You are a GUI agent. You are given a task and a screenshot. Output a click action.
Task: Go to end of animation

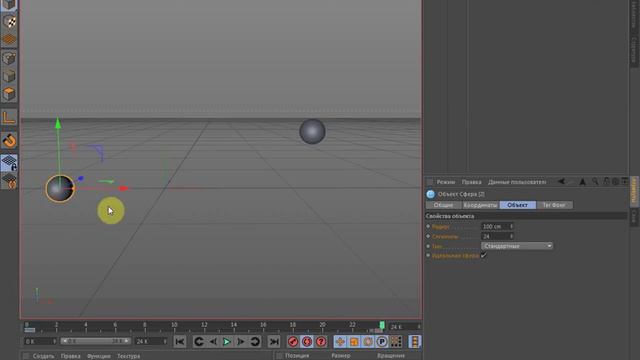(274, 342)
